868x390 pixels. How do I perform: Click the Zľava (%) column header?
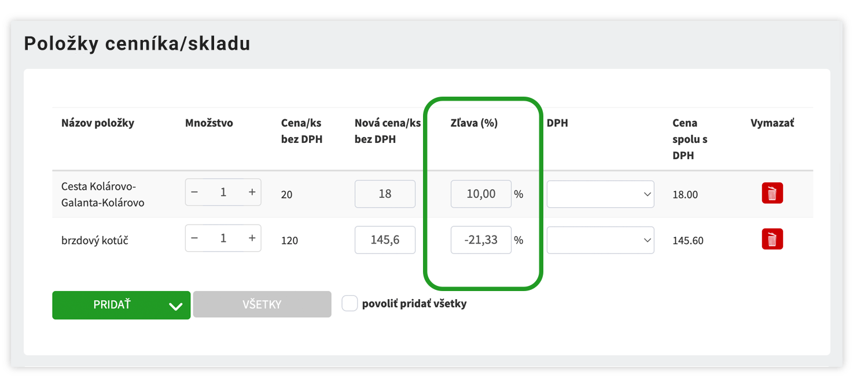tap(474, 123)
